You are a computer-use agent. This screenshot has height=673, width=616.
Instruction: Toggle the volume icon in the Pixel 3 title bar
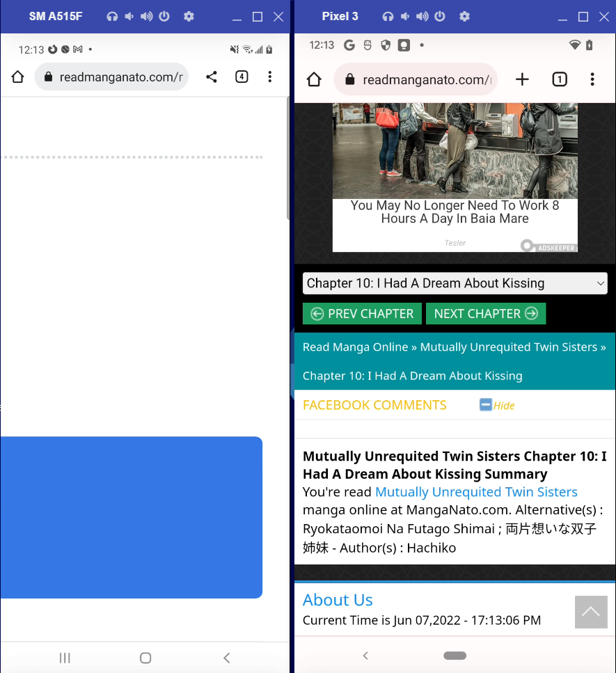422,16
